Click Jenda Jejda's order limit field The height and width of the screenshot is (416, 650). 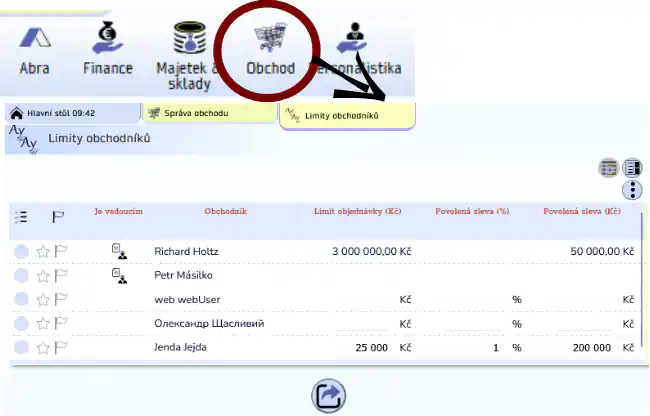click(x=362, y=347)
